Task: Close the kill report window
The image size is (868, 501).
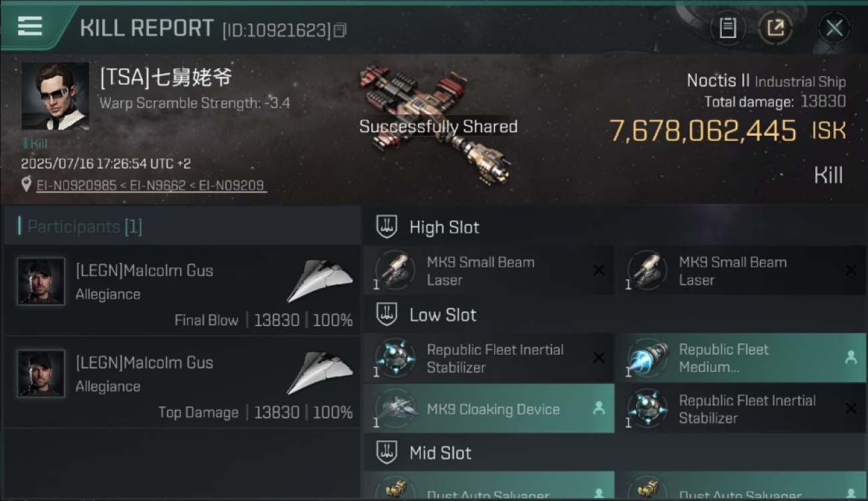Action: click(834, 28)
